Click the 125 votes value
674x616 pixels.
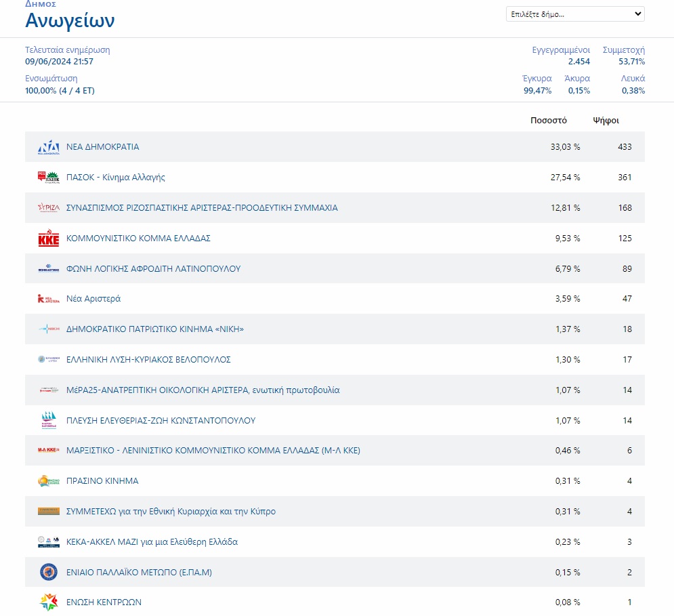(x=625, y=238)
